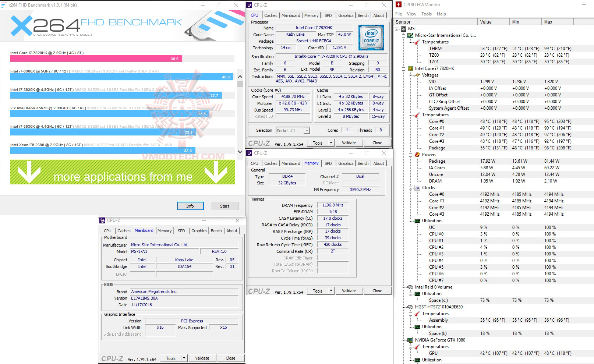Click the x264 logo icon in the benchmark title bar

click(x=4, y=5)
